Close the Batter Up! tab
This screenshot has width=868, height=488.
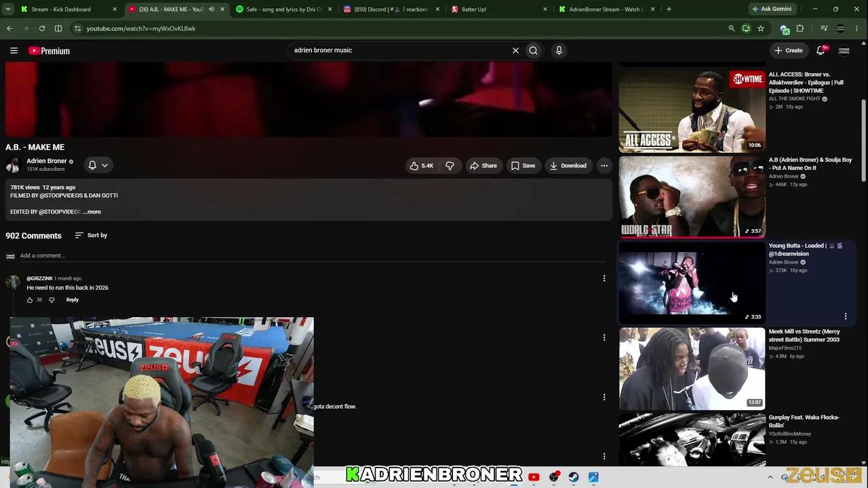point(545,9)
